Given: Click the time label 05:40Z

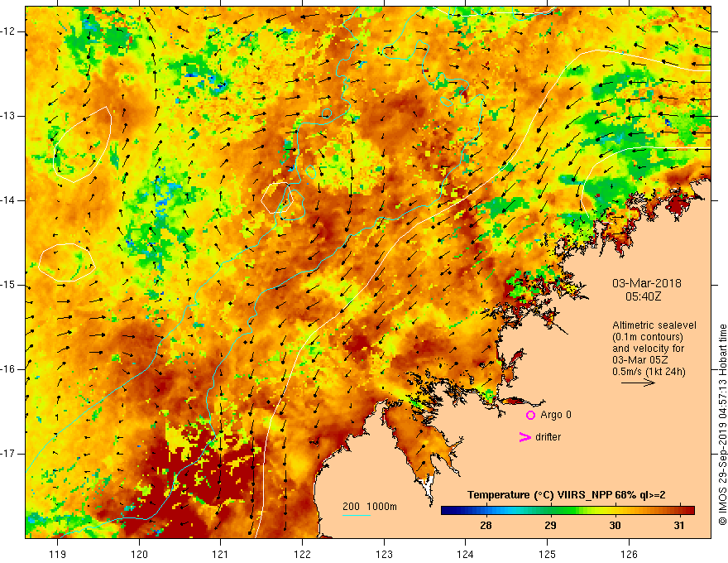Looking at the screenshot, I should point(643,296).
